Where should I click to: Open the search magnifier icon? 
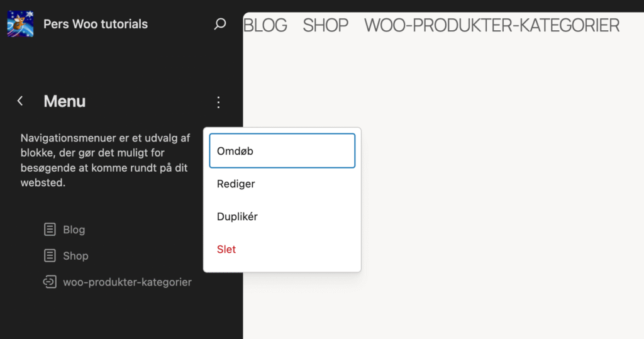[x=219, y=25]
